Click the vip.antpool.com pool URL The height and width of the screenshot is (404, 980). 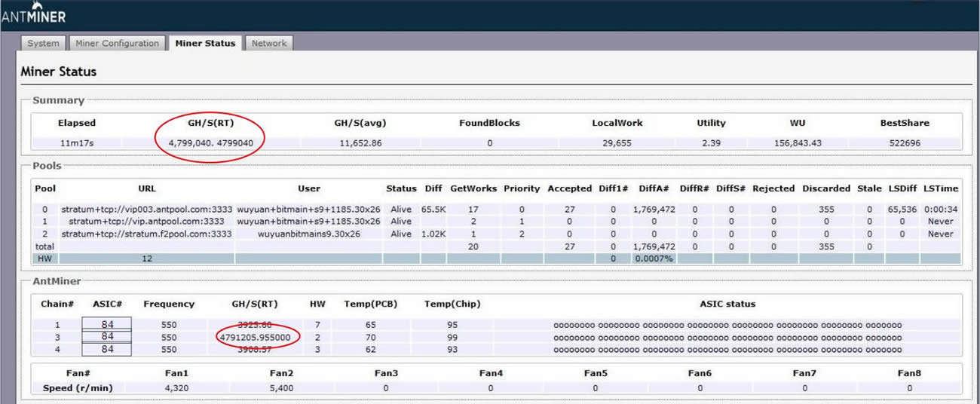[x=146, y=222]
